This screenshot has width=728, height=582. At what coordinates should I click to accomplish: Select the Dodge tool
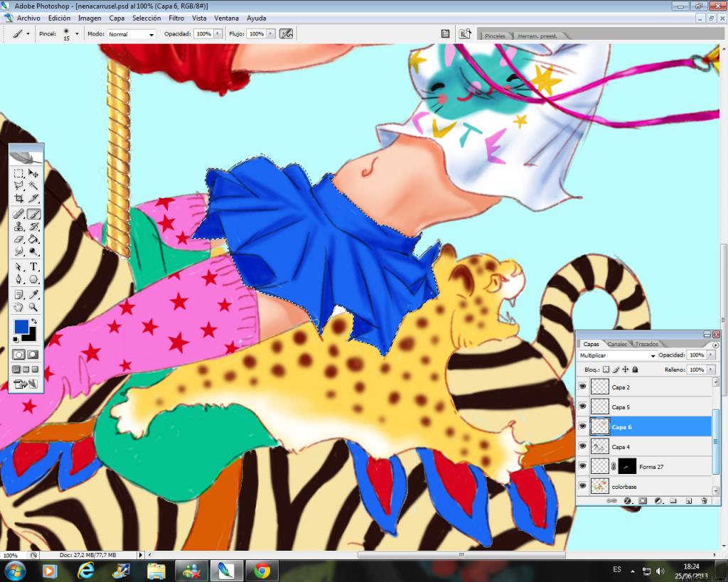pyautogui.click(x=33, y=252)
